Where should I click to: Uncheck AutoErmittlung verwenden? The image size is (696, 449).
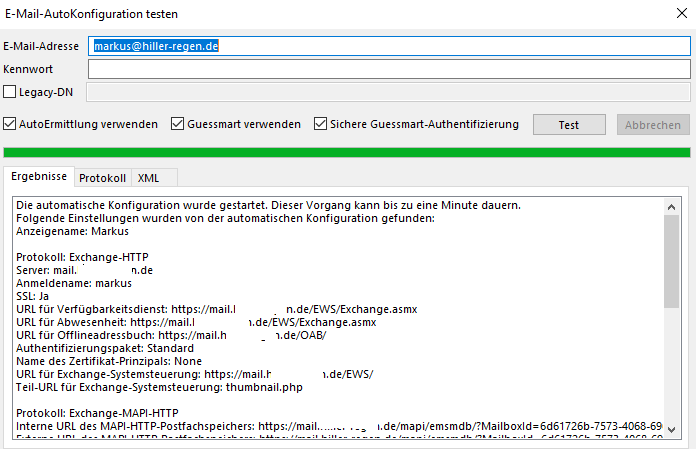pos(10,125)
